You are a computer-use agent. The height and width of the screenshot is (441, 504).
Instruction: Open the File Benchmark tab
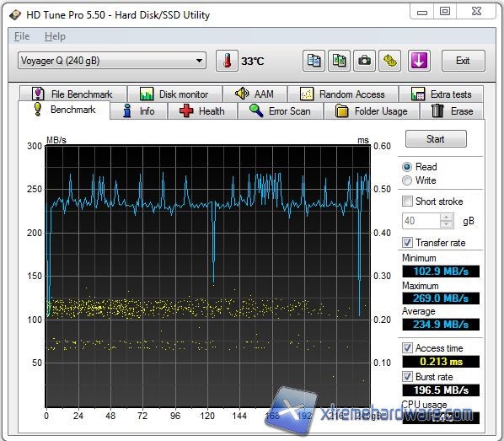tap(73, 94)
